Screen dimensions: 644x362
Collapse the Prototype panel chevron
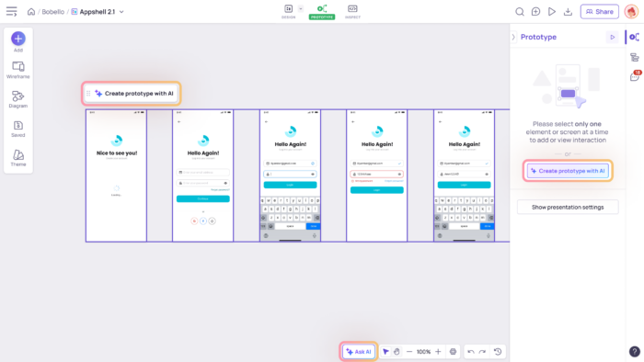coord(513,37)
